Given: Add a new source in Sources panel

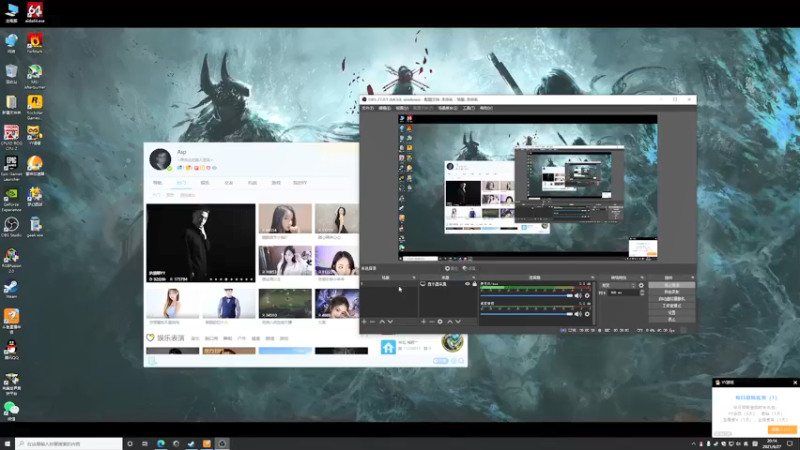Looking at the screenshot, I should (423, 322).
